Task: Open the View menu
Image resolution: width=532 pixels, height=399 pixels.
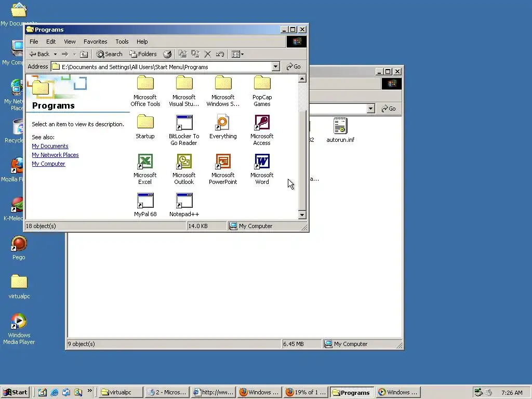Action: coord(70,42)
